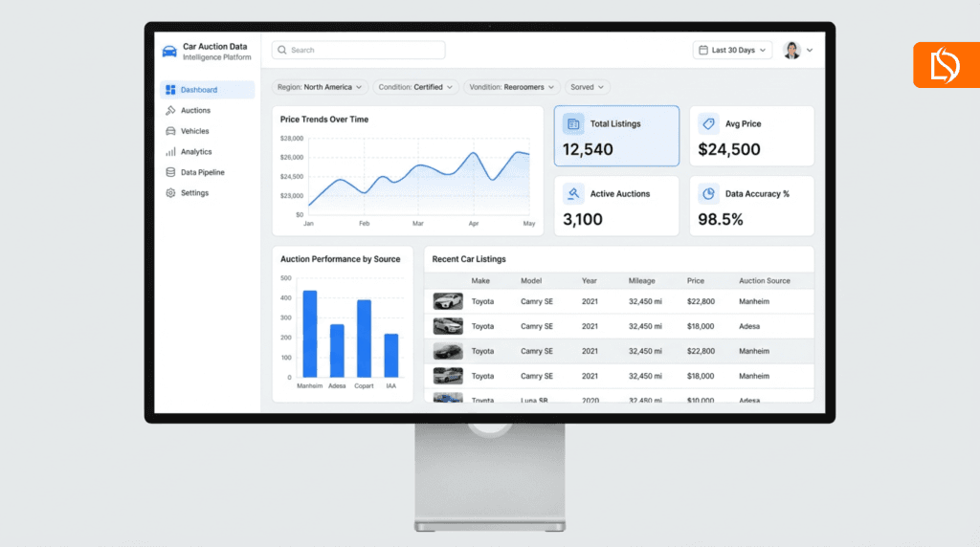Click the Car Auction Data platform title

coord(215,46)
